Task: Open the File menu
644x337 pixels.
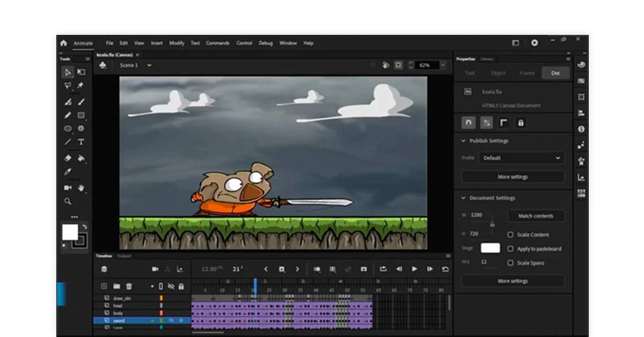Action: pos(109,43)
